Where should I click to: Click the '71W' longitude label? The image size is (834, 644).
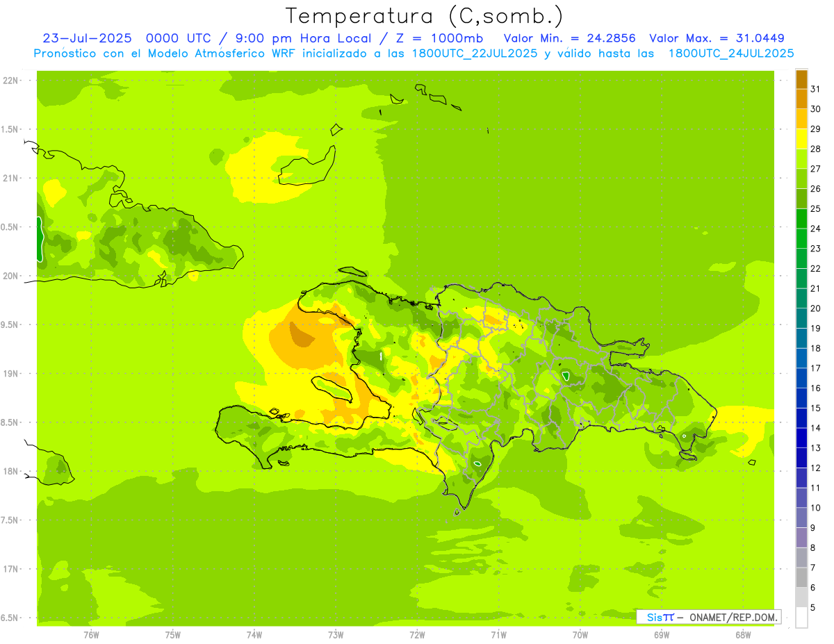pyautogui.click(x=498, y=634)
